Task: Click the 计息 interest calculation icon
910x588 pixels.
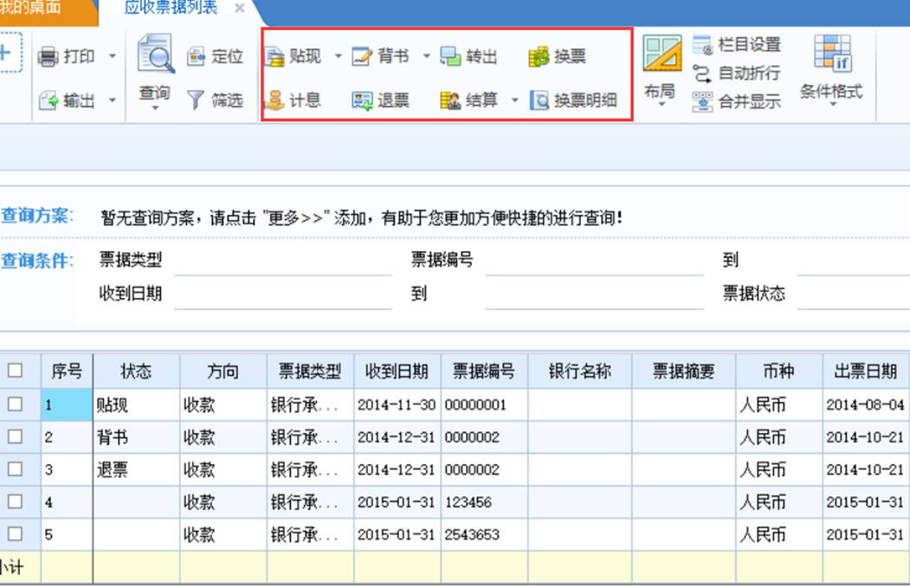Action: [x=274, y=100]
